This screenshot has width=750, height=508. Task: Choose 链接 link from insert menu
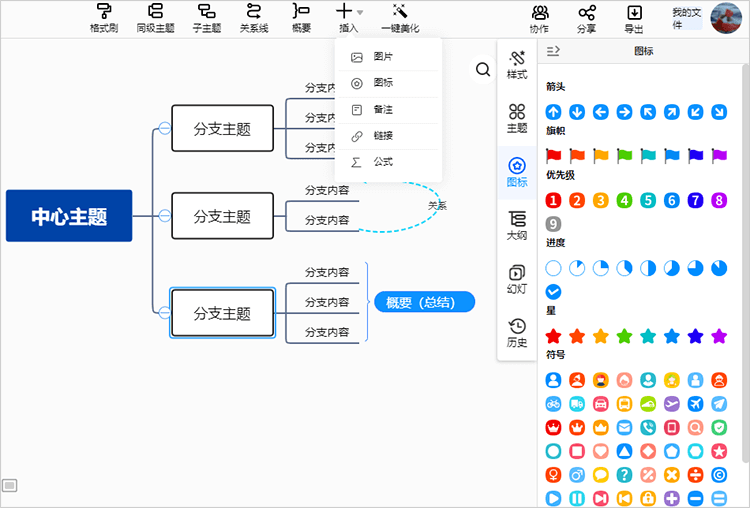[388, 136]
